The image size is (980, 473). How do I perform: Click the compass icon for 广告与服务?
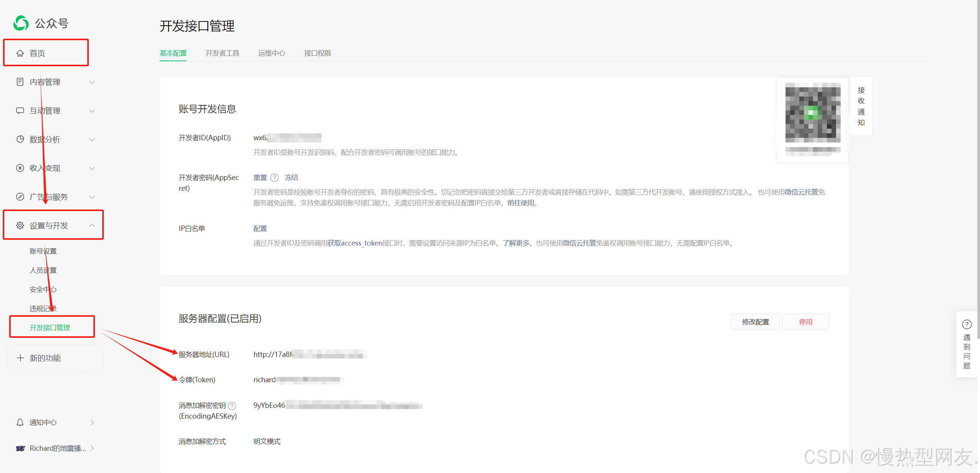[20, 196]
